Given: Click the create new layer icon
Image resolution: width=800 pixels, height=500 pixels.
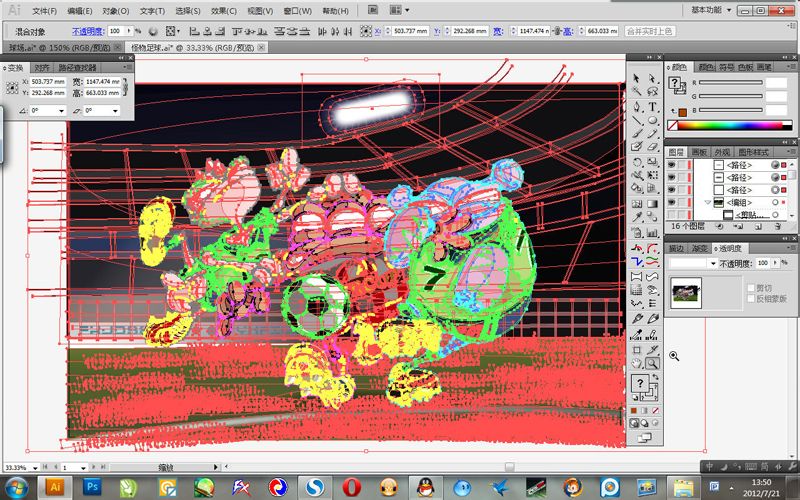Looking at the screenshot, I should tap(759, 227).
